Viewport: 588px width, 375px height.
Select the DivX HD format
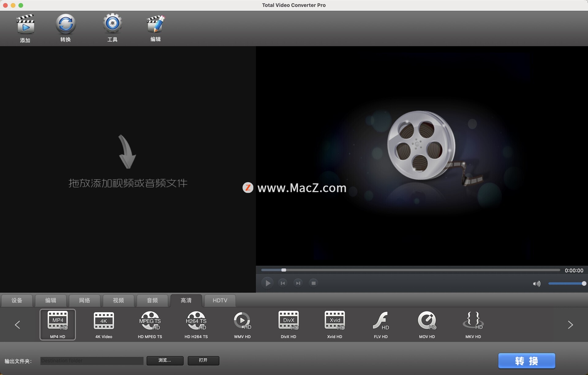pos(288,324)
